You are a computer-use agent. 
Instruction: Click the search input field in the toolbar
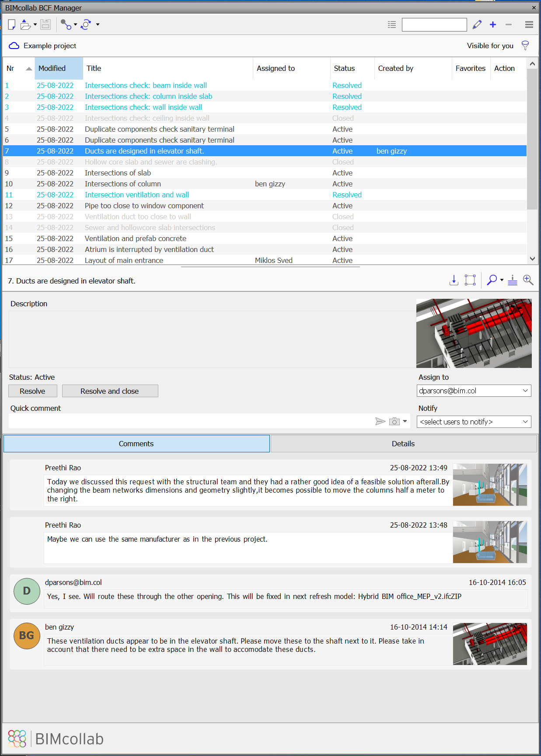tap(434, 24)
